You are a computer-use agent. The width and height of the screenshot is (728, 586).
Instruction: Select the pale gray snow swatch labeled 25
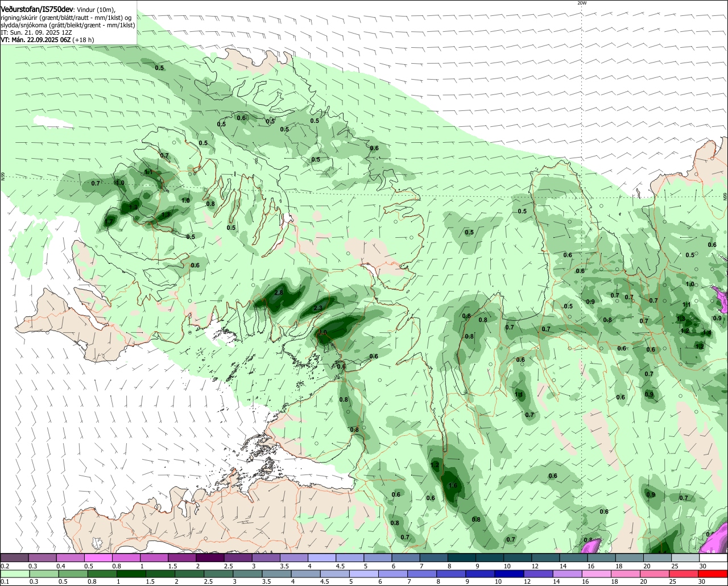point(686,558)
